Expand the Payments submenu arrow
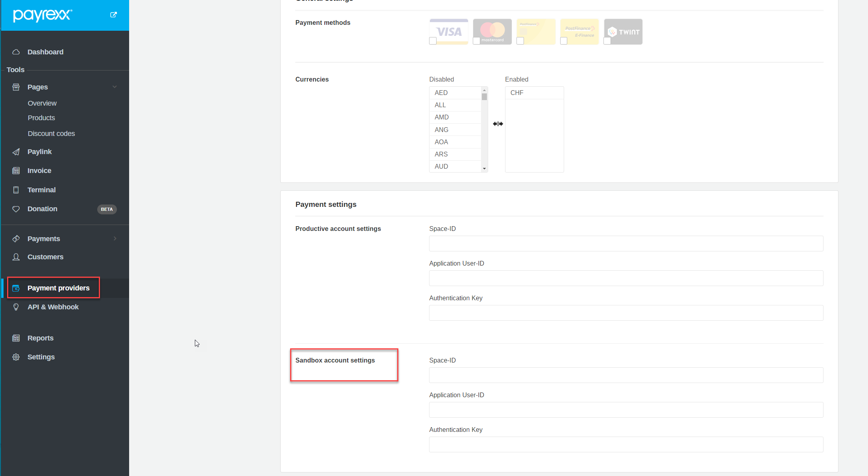The height and width of the screenshot is (476, 868). point(115,238)
